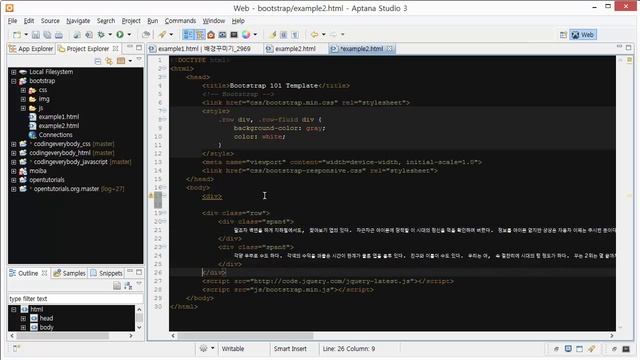640x360 pixels.
Task: Select example2.html in the project tree
Action: click(59, 126)
